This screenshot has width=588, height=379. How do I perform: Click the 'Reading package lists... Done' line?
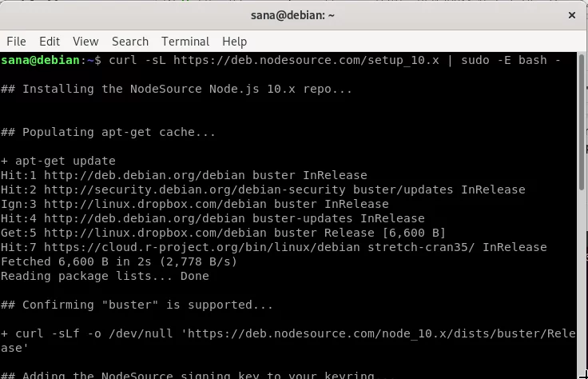(x=105, y=276)
